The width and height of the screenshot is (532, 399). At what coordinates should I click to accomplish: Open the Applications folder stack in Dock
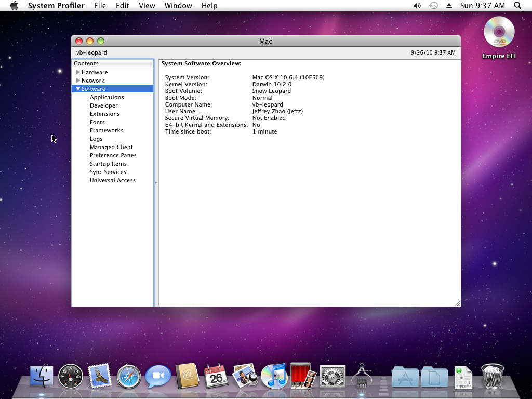tap(405, 377)
